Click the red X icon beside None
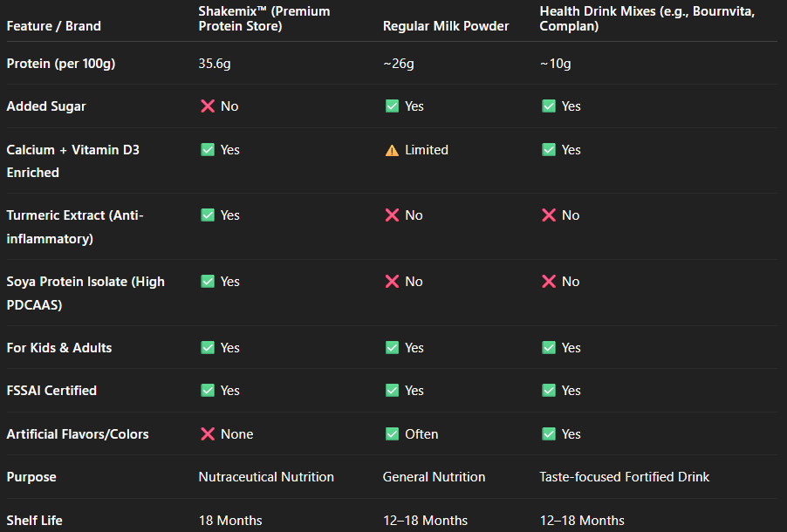The image size is (787, 532). pyautogui.click(x=208, y=434)
